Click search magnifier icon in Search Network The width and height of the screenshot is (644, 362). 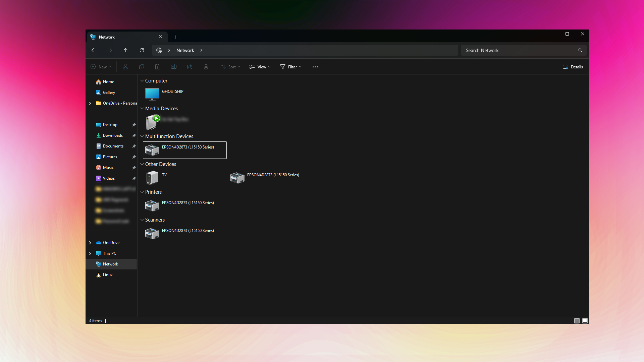point(580,50)
